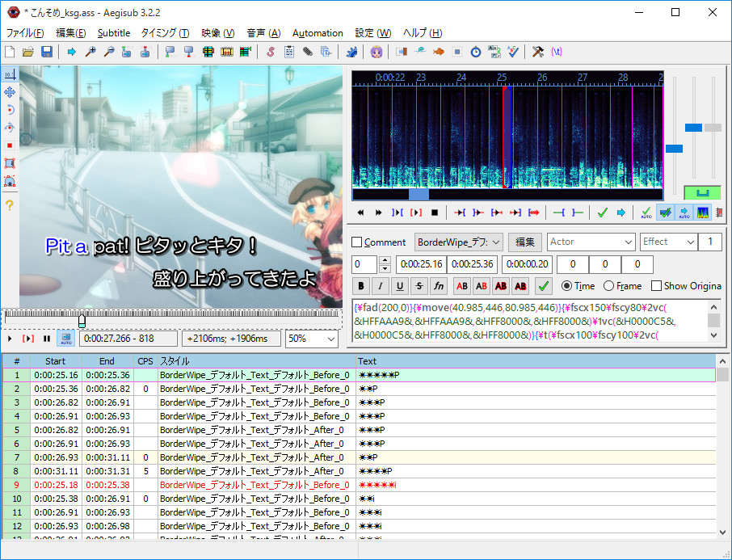
Task: Open the 映像(V) menu
Action: coord(218,33)
